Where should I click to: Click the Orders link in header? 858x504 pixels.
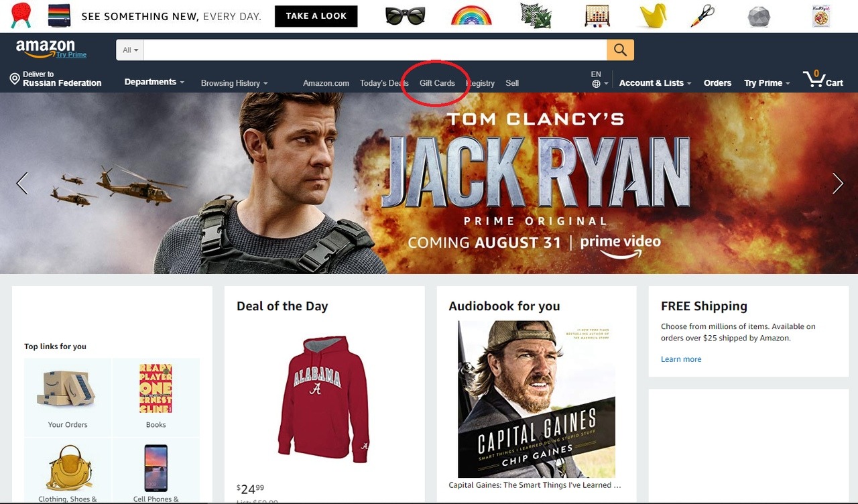click(x=717, y=83)
